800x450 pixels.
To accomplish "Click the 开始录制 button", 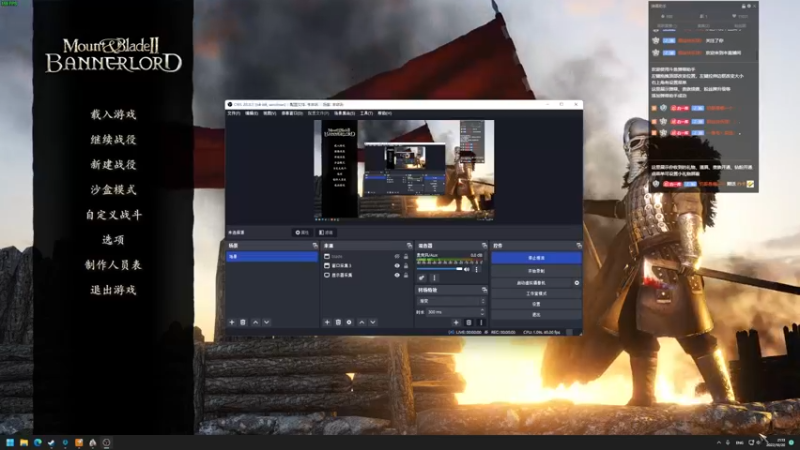I will 536,271.
